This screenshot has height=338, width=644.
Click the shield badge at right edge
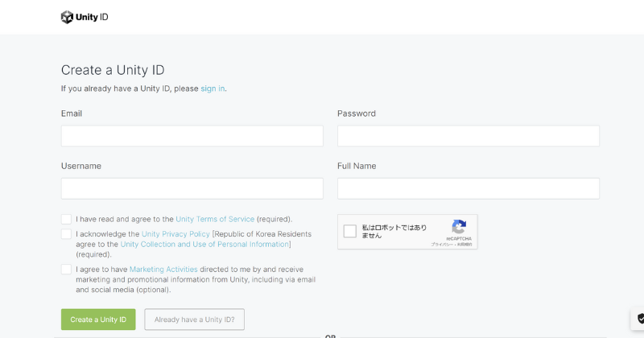639,319
